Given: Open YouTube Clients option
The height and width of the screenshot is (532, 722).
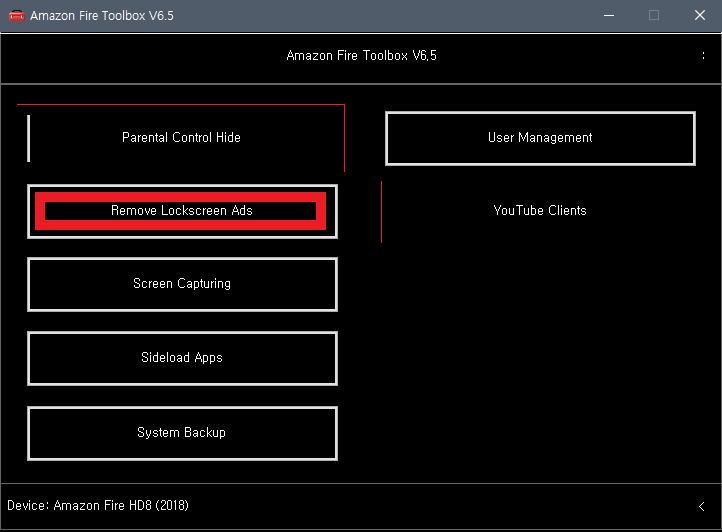Looking at the screenshot, I should [540, 210].
